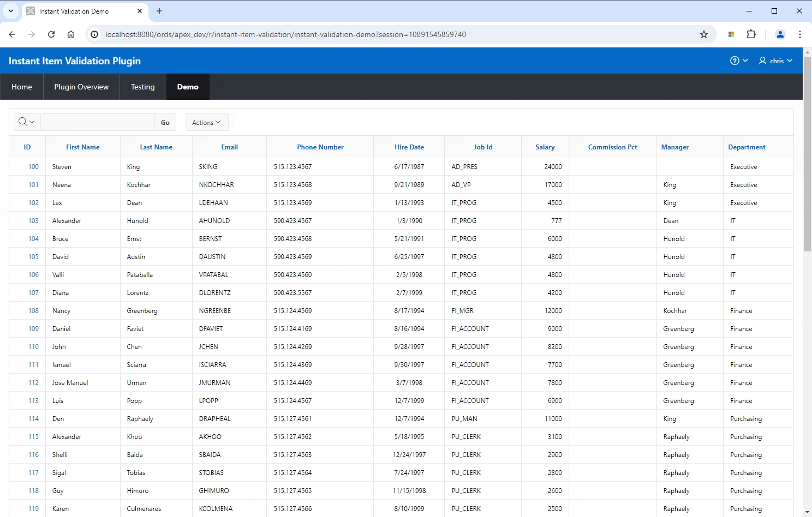
Task: Open the browser extensions puzzle icon
Action: pos(751,34)
